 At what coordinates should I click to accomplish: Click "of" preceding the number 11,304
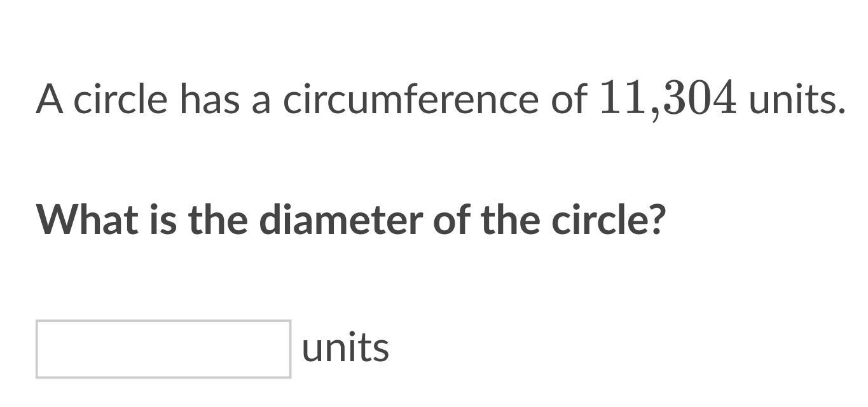[x=569, y=99]
